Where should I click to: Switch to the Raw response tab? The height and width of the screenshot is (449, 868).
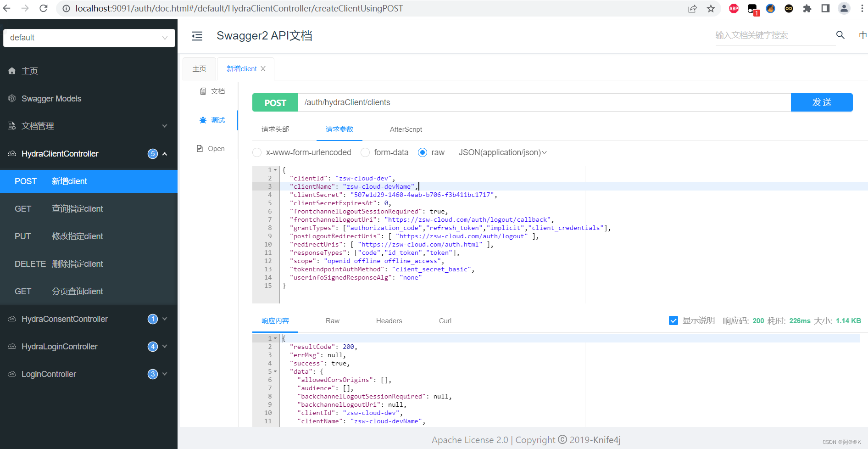[x=333, y=321]
